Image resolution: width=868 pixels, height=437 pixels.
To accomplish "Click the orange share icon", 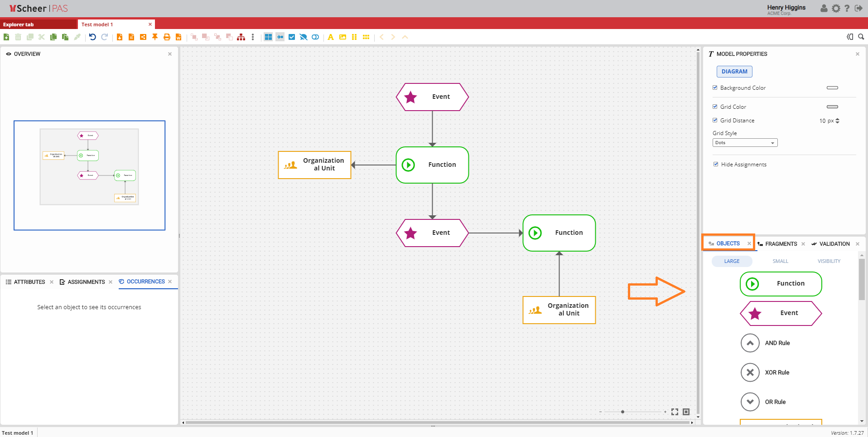I will click(143, 37).
